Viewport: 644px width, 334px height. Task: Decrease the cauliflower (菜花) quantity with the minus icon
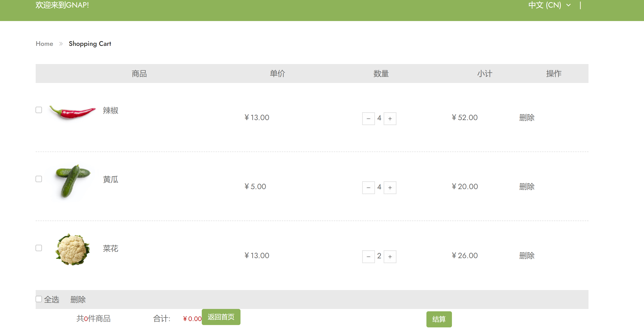tap(368, 257)
